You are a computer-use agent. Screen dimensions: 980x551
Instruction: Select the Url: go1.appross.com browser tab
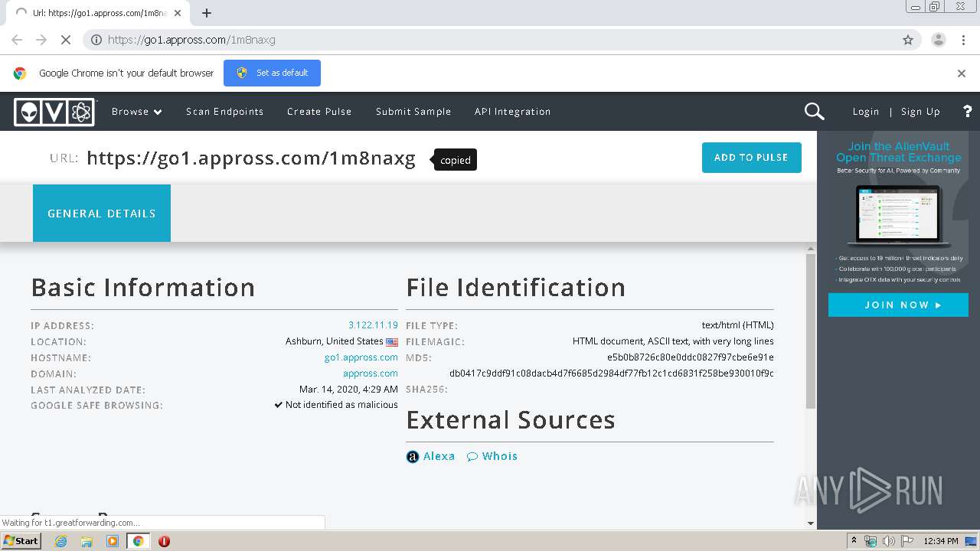[x=97, y=13]
